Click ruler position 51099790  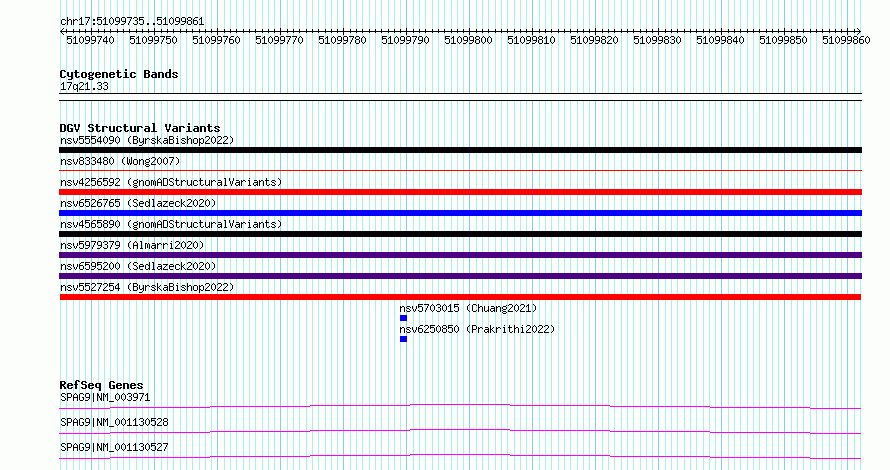pos(405,40)
